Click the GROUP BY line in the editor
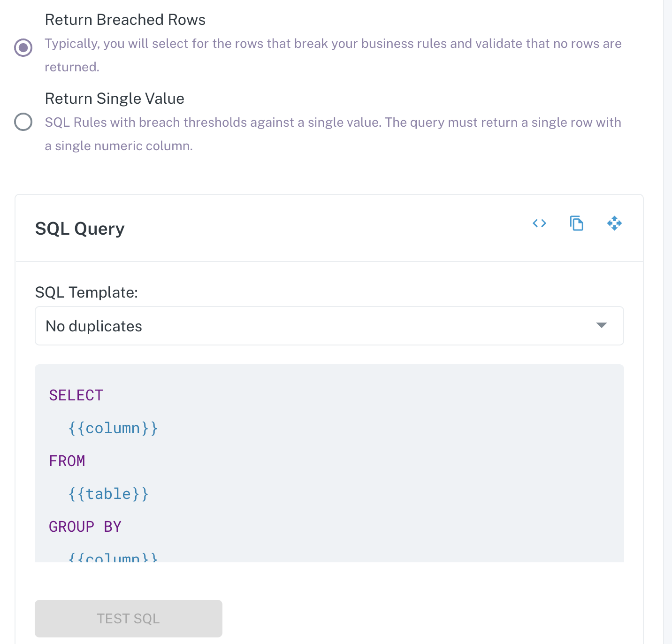Viewport: 672px width, 644px height. pyautogui.click(x=85, y=527)
